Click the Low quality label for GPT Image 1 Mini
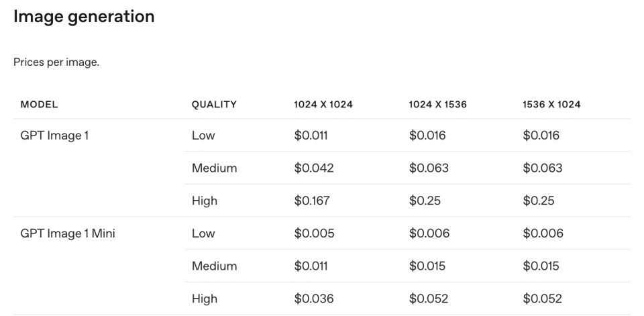644x316 pixels. tap(203, 233)
